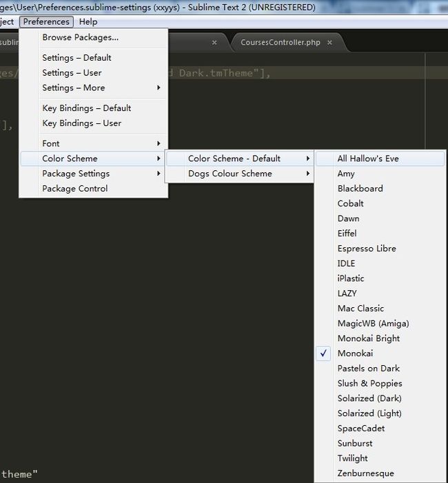Select the Blackboard color scheme
448x483 pixels.
[380, 189]
